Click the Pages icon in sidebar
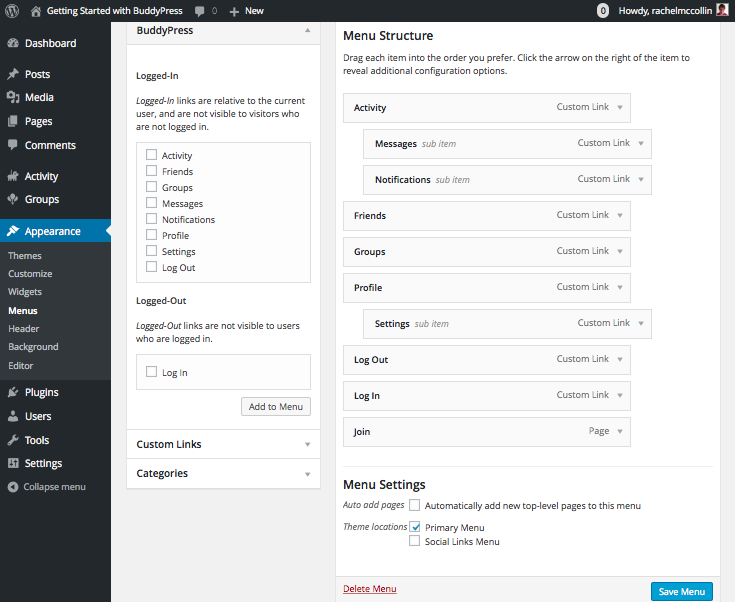The width and height of the screenshot is (735, 602). coord(13,121)
